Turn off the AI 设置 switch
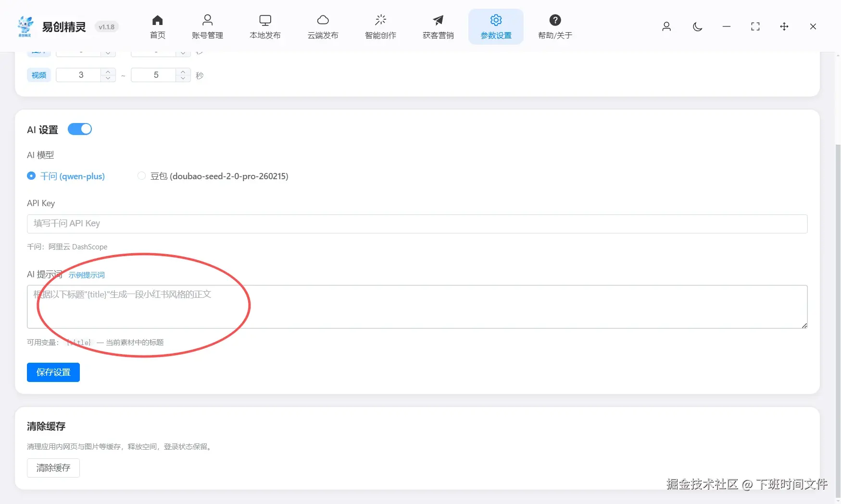 pyautogui.click(x=80, y=129)
